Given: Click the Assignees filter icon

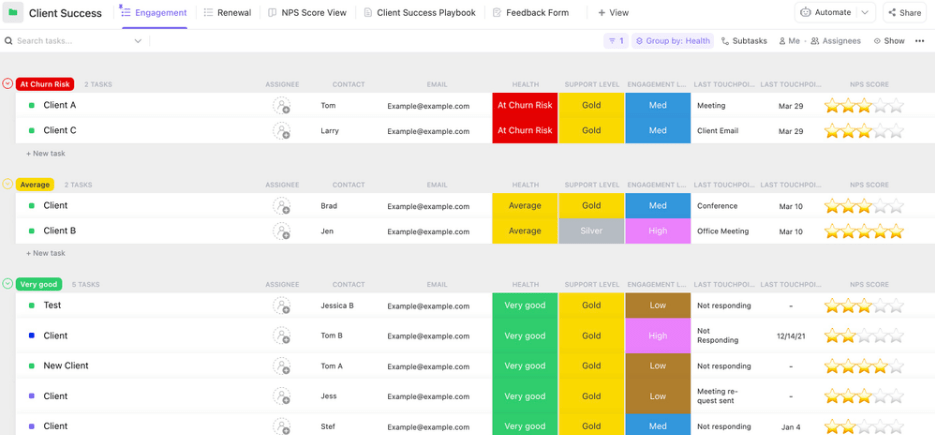Looking at the screenshot, I should coord(815,41).
